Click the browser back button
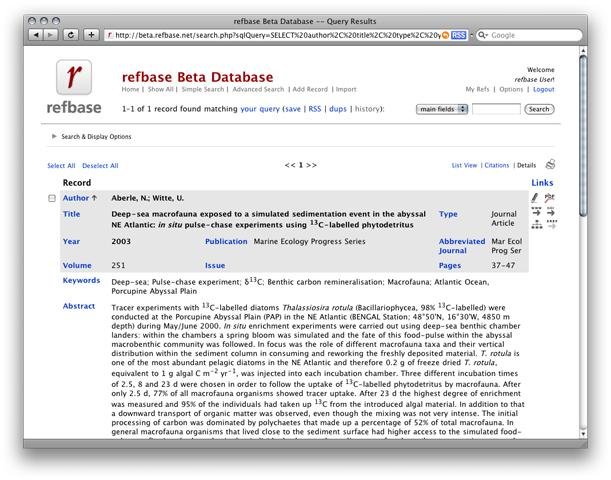The width and height of the screenshot is (611, 480). pyautogui.click(x=37, y=34)
